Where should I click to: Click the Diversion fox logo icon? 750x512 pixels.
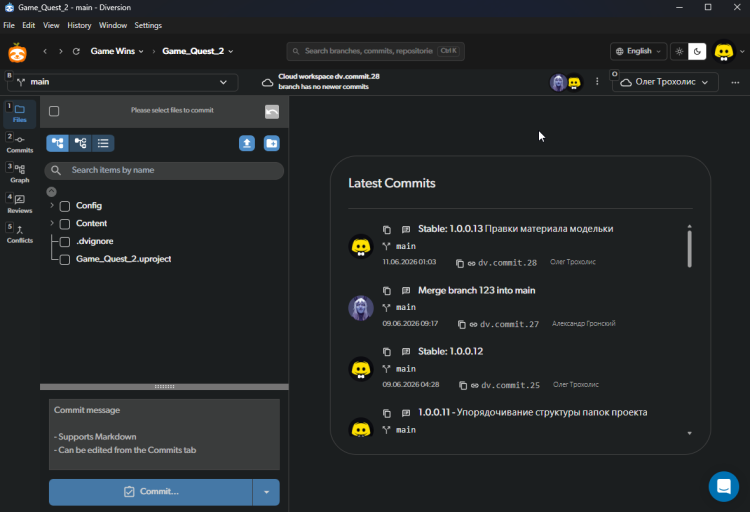click(17, 53)
